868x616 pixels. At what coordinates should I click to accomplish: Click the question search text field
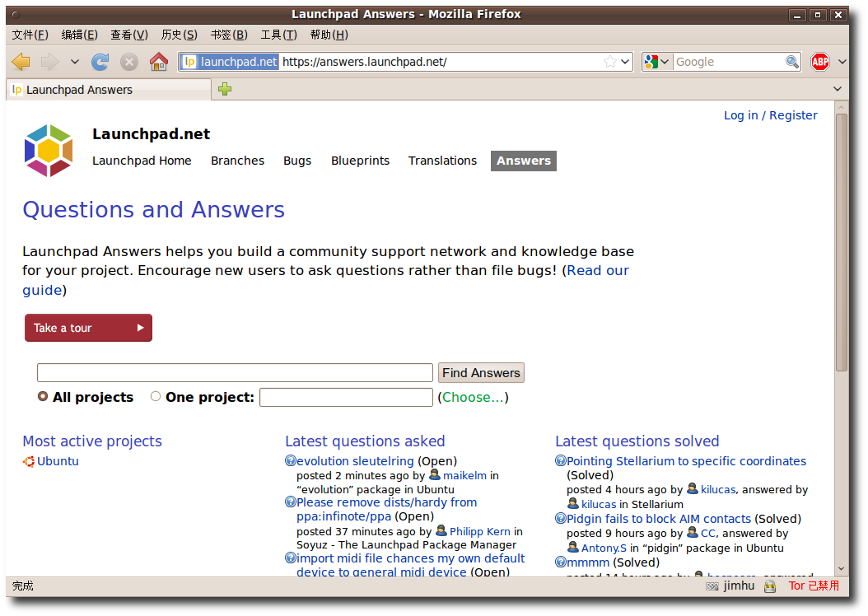coord(235,373)
